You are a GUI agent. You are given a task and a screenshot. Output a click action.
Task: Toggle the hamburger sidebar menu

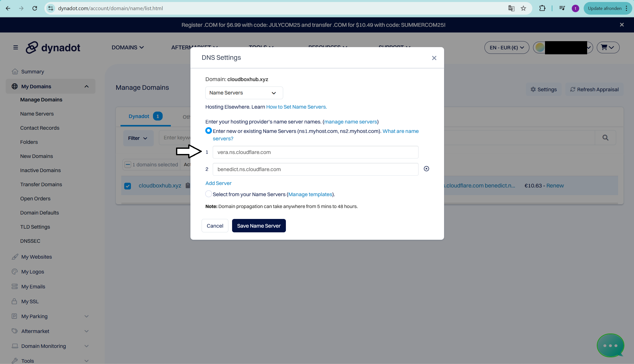coord(16,48)
